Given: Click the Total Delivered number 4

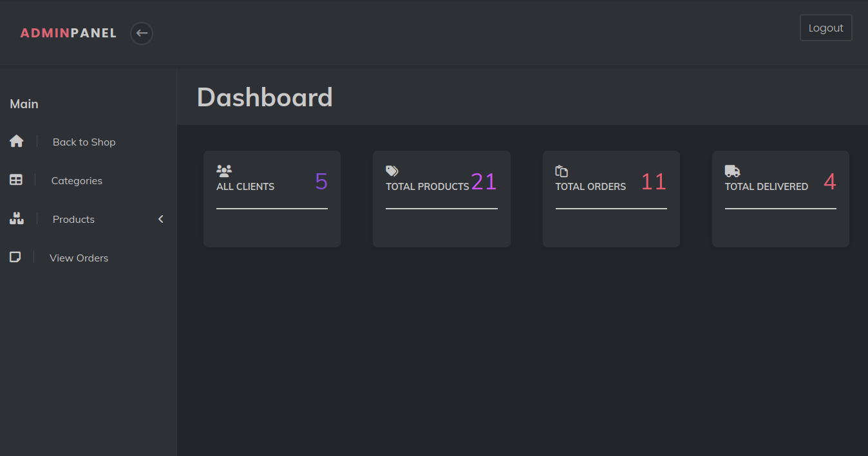Looking at the screenshot, I should click(x=829, y=182).
